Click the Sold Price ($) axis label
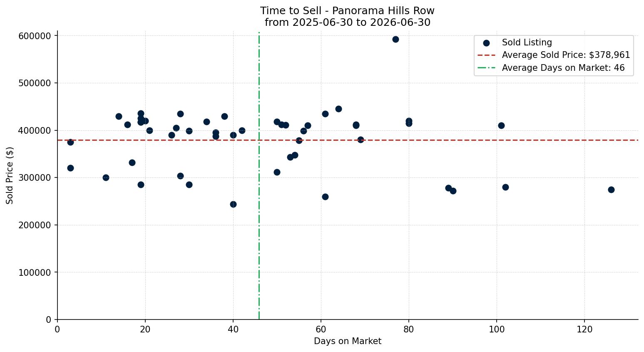Image resolution: width=644 pixels, height=352 pixels. click(x=10, y=175)
